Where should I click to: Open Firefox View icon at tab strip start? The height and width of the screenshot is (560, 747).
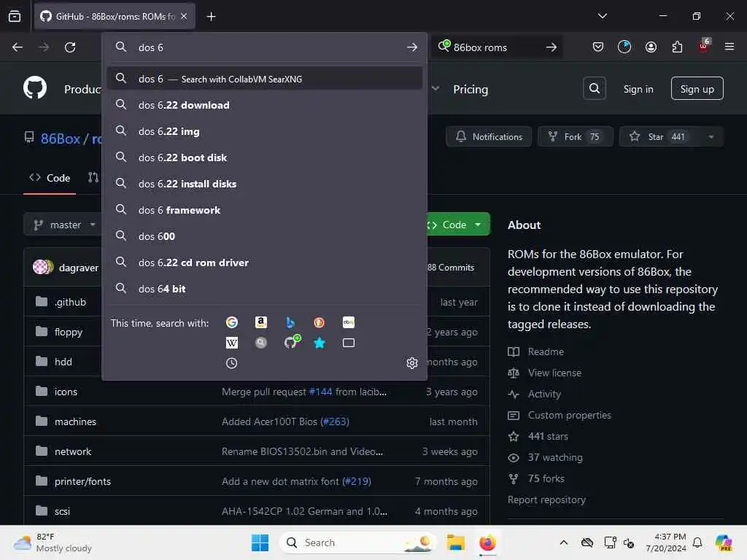coord(15,16)
